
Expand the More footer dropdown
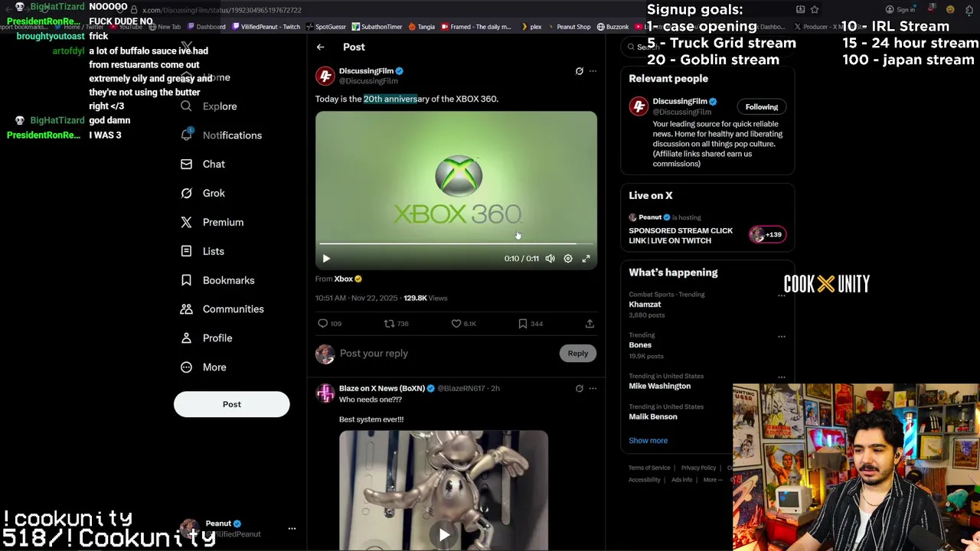712,480
